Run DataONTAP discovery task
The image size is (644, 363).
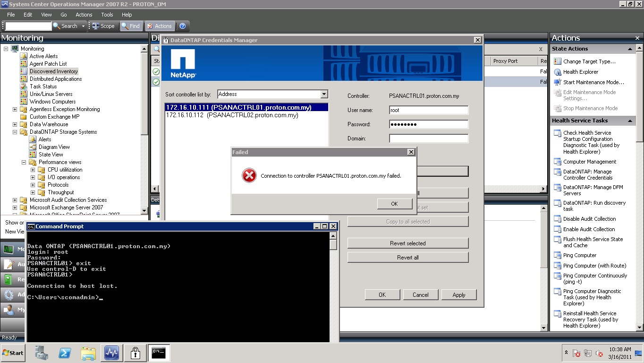594,206
